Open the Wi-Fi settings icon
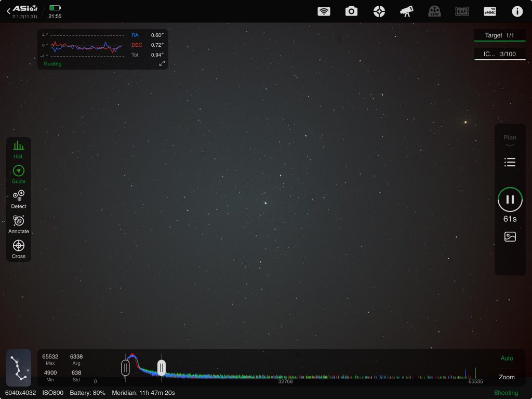This screenshot has height=399, width=532. [324, 11]
